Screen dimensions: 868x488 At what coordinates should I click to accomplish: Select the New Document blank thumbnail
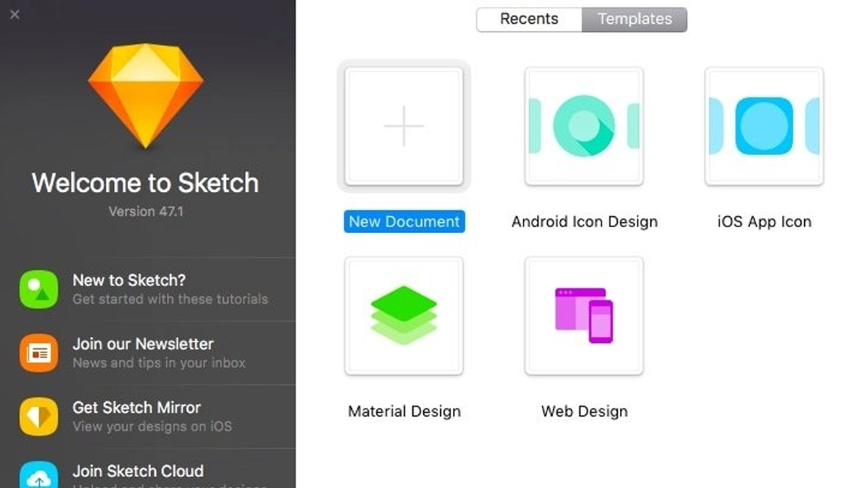coord(404,126)
